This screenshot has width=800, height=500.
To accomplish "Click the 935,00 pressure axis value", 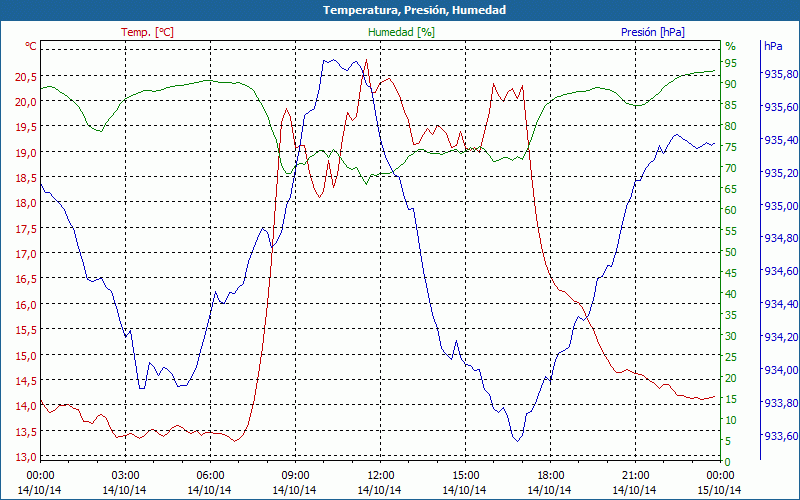I will tap(781, 206).
